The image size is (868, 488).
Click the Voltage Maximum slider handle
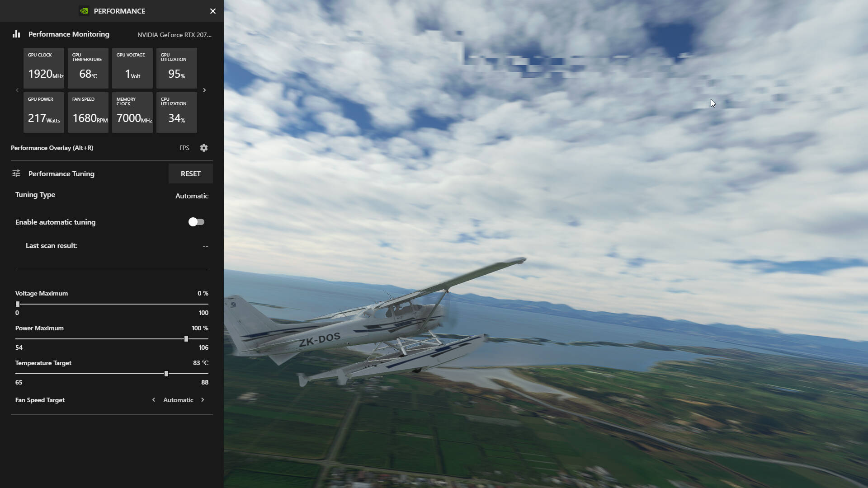18,304
